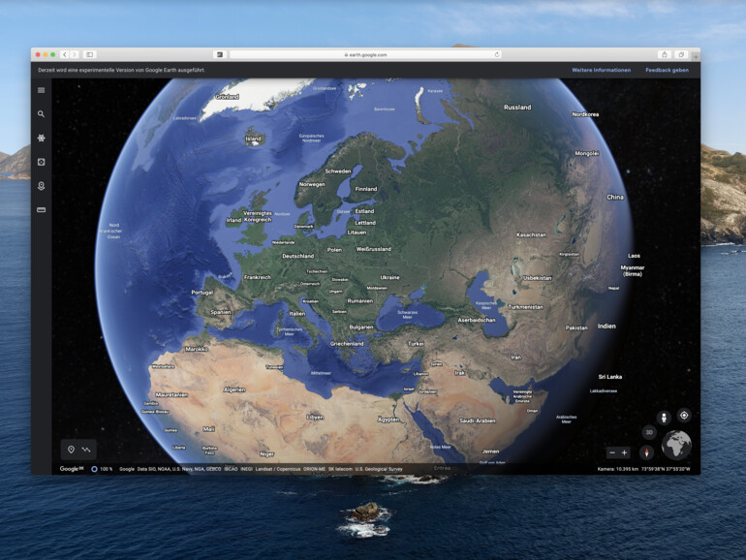The image size is (746, 560).
Task: Click the 'Spanien' country label
Action: (x=221, y=312)
